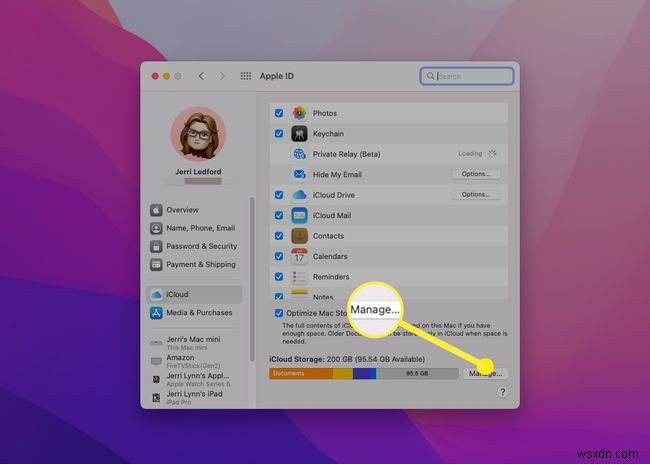Click in the Search field
The width and height of the screenshot is (650, 464).
pos(467,76)
